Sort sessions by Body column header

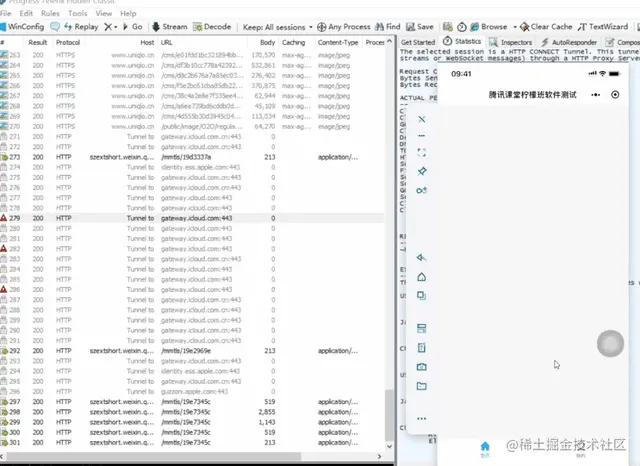[x=264, y=42]
